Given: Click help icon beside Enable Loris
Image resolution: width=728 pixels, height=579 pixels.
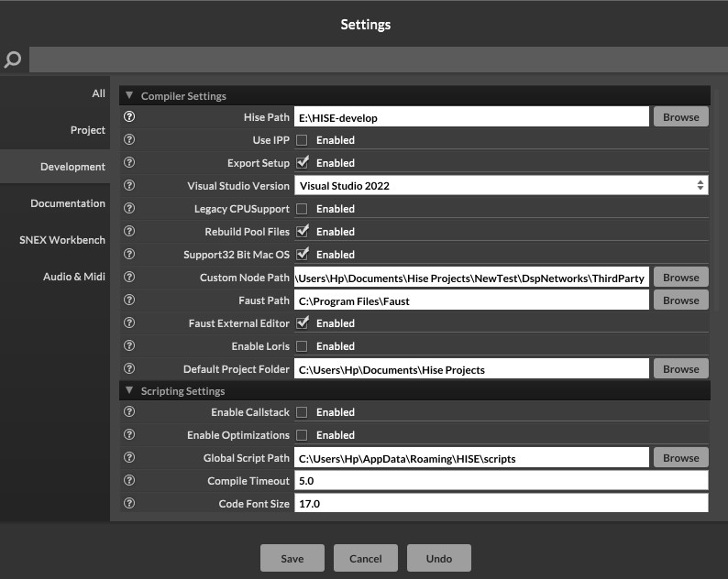Looking at the screenshot, I should (129, 346).
